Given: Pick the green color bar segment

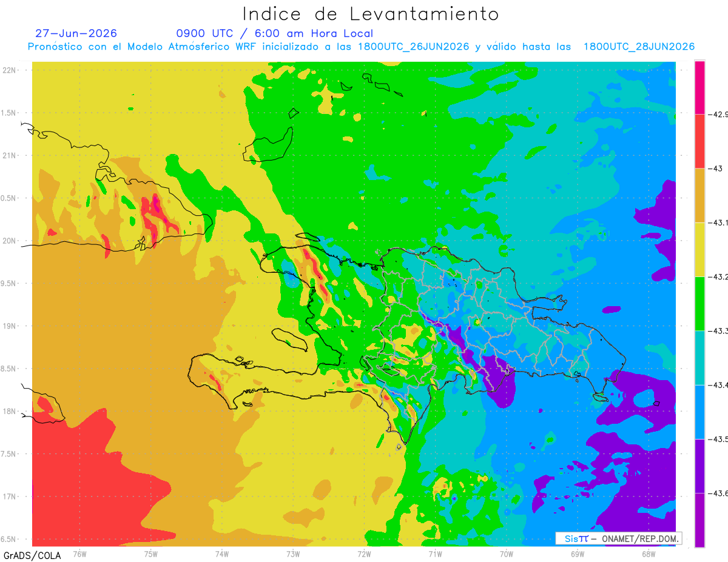Looking at the screenshot, I should pos(699,303).
